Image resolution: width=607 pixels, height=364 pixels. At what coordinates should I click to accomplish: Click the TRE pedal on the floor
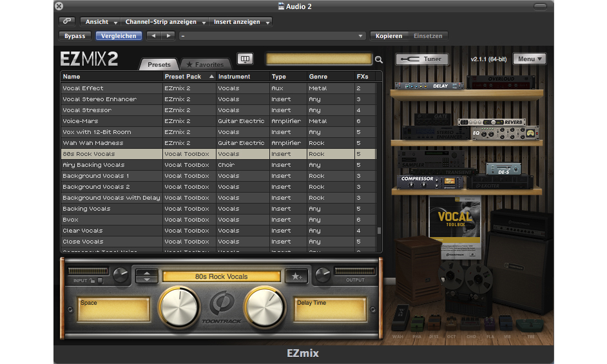pyautogui.click(x=530, y=326)
